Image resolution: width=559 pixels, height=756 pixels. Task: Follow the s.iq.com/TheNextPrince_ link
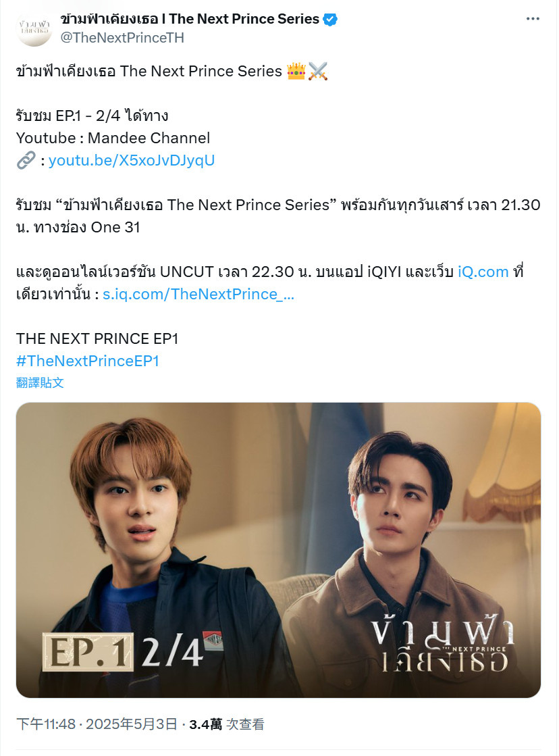click(x=198, y=294)
